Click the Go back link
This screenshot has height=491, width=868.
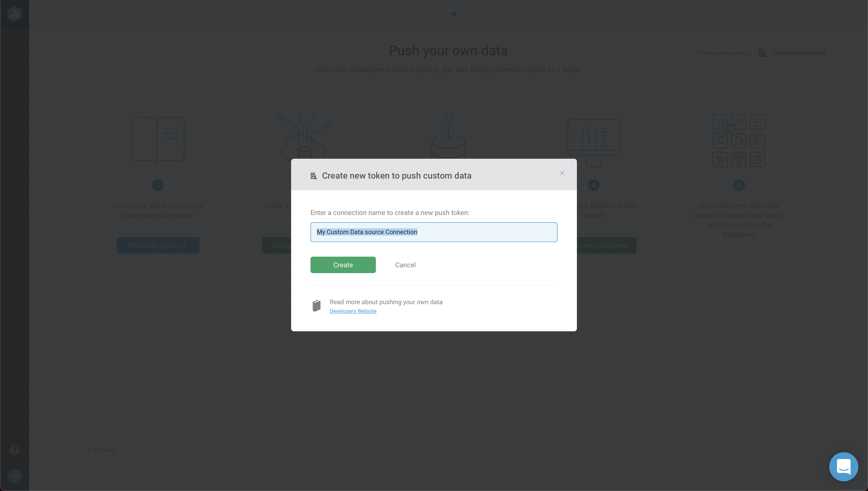click(x=101, y=450)
